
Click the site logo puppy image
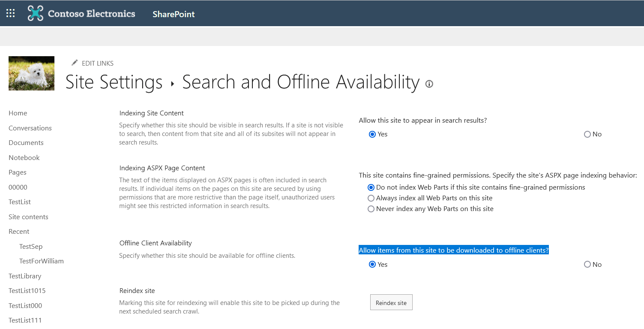31,73
